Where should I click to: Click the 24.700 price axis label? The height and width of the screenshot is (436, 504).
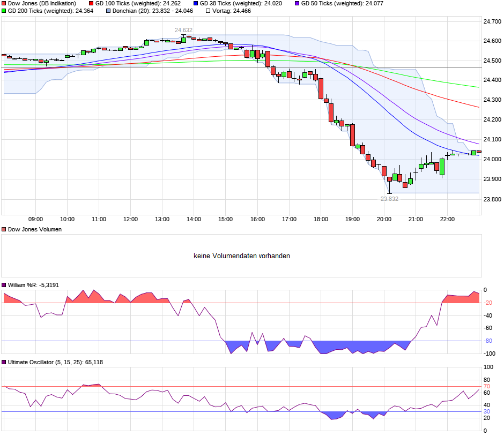[x=492, y=21]
